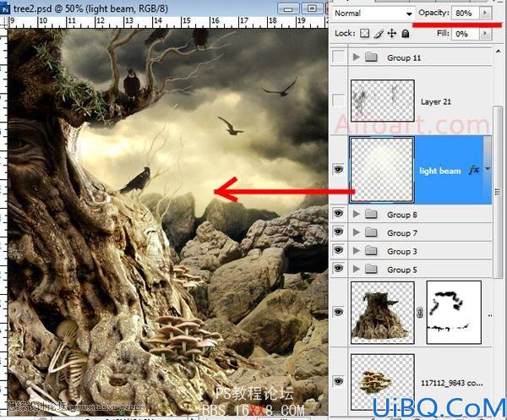Open the Fill slider arrow
Screen dimensions: 507x420
point(485,33)
